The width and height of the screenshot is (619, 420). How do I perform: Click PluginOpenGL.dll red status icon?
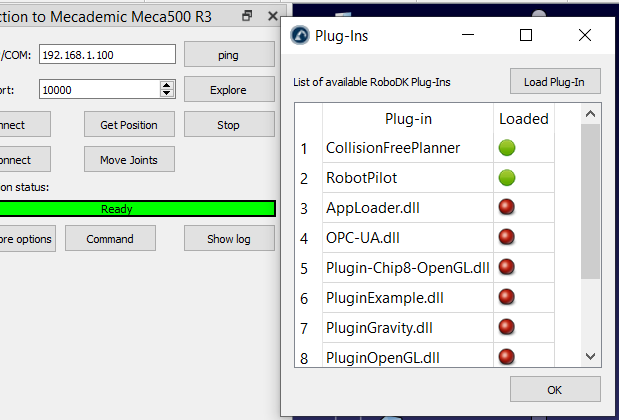click(x=507, y=356)
